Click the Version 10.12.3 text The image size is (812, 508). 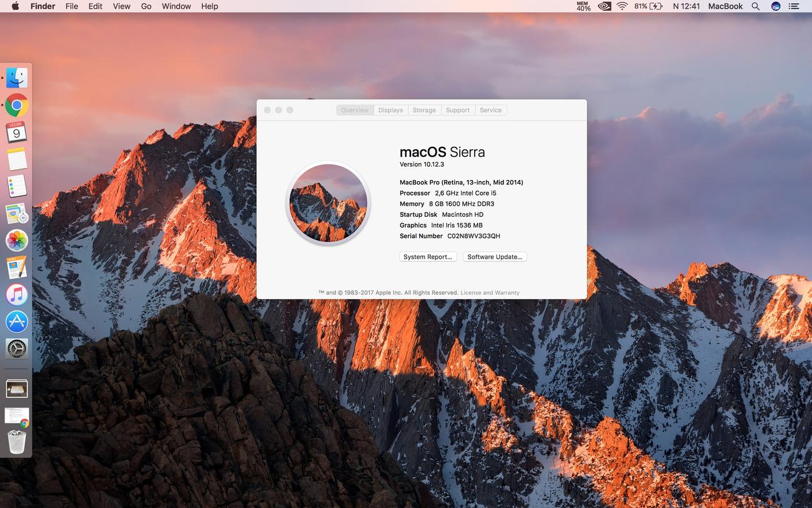[422, 164]
